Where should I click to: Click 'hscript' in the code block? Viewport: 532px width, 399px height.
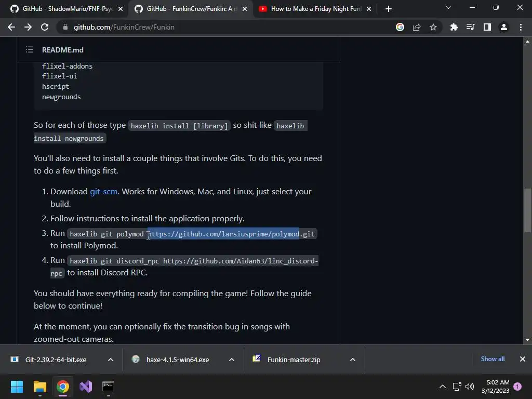(x=56, y=87)
